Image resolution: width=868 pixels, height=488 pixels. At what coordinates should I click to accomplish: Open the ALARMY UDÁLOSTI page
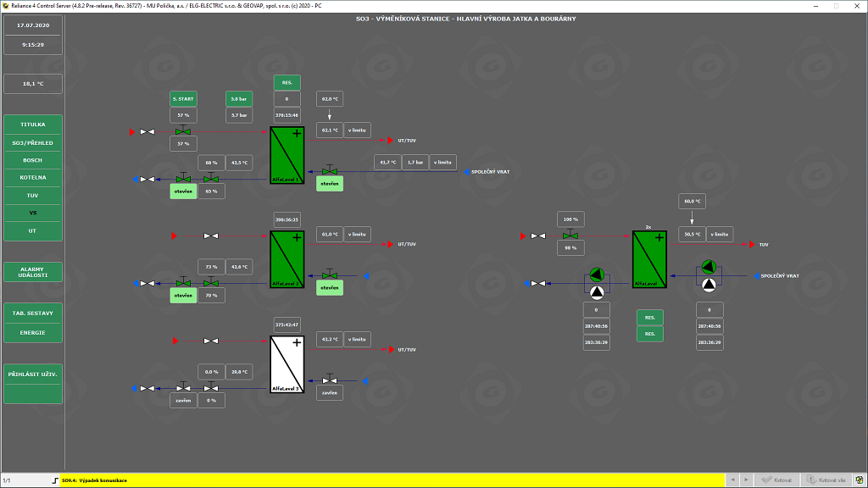(33, 272)
